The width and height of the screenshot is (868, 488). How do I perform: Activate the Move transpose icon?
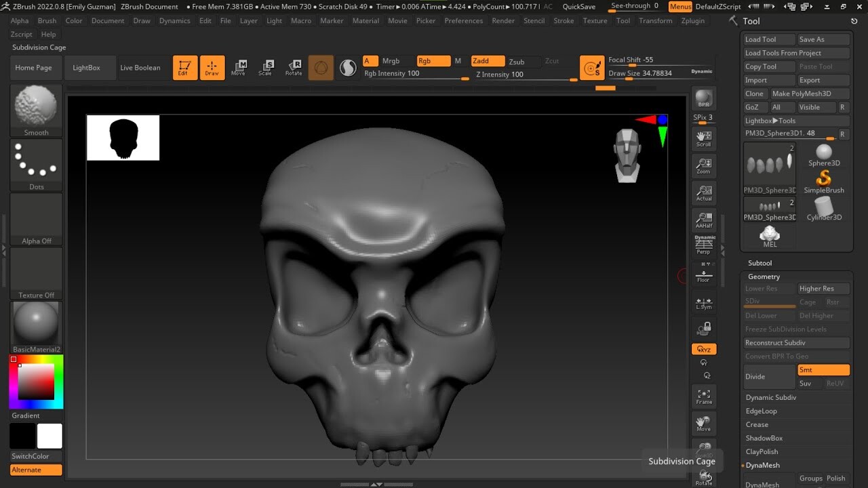(x=239, y=67)
